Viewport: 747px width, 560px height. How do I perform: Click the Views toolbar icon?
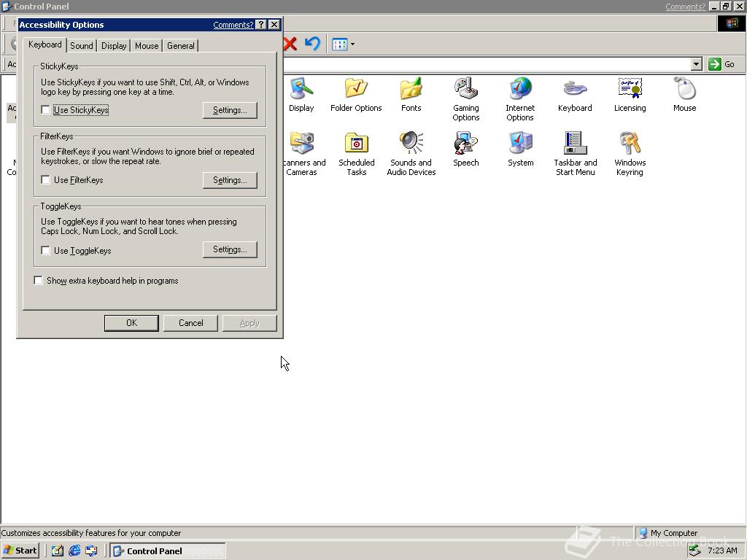click(340, 44)
